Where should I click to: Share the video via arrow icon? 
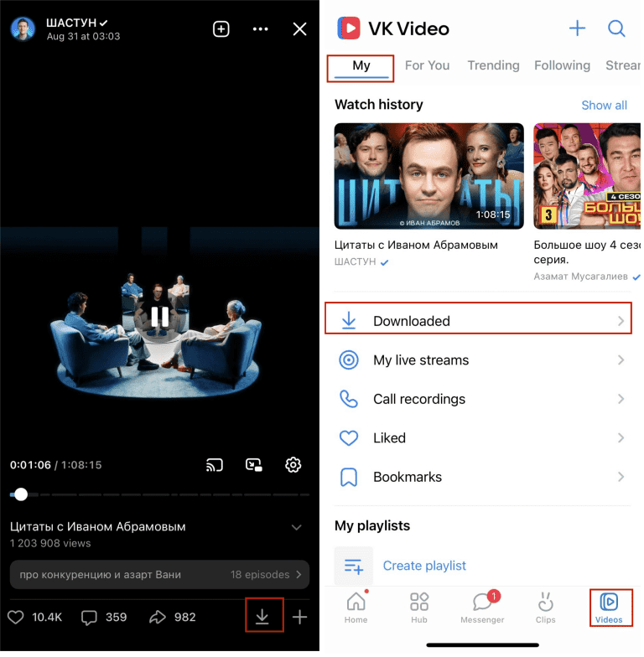pyautogui.click(x=171, y=618)
